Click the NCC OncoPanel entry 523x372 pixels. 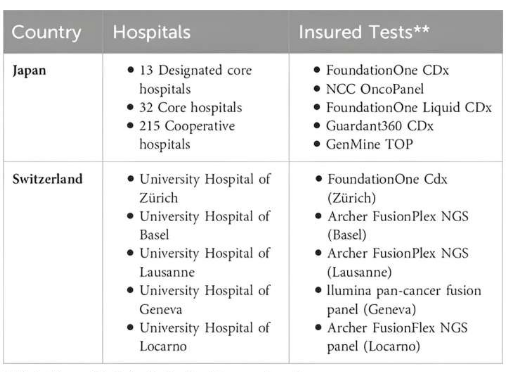tap(375, 89)
